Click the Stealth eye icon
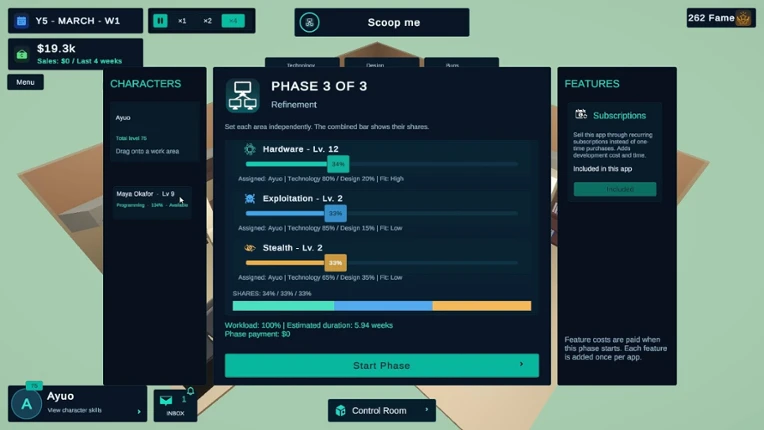 pyautogui.click(x=249, y=248)
